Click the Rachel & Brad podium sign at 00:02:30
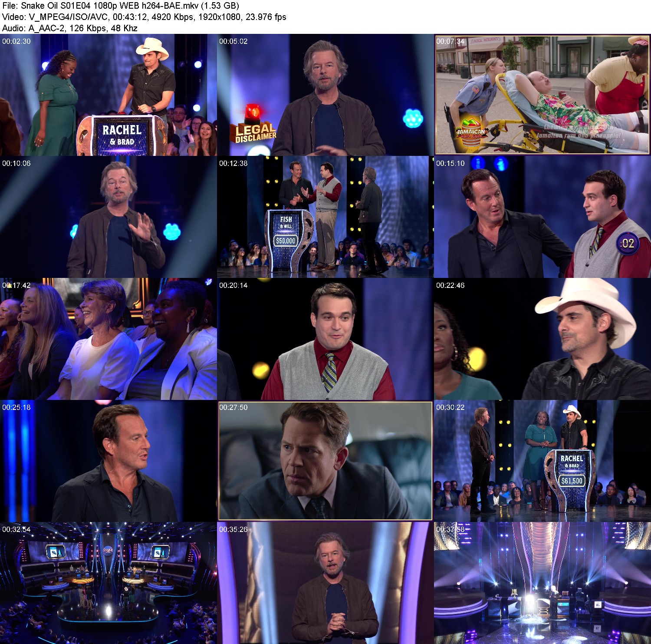The width and height of the screenshot is (651, 644). (122, 135)
